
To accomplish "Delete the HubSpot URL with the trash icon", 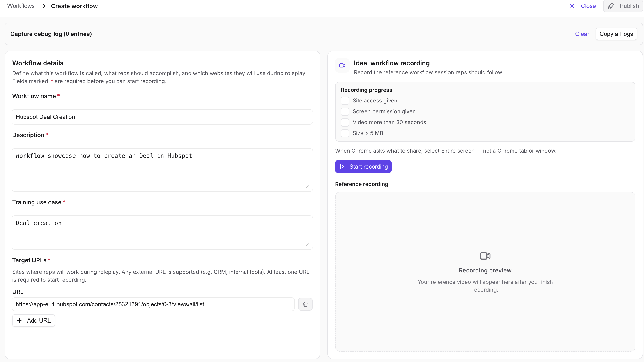I will click(x=305, y=304).
